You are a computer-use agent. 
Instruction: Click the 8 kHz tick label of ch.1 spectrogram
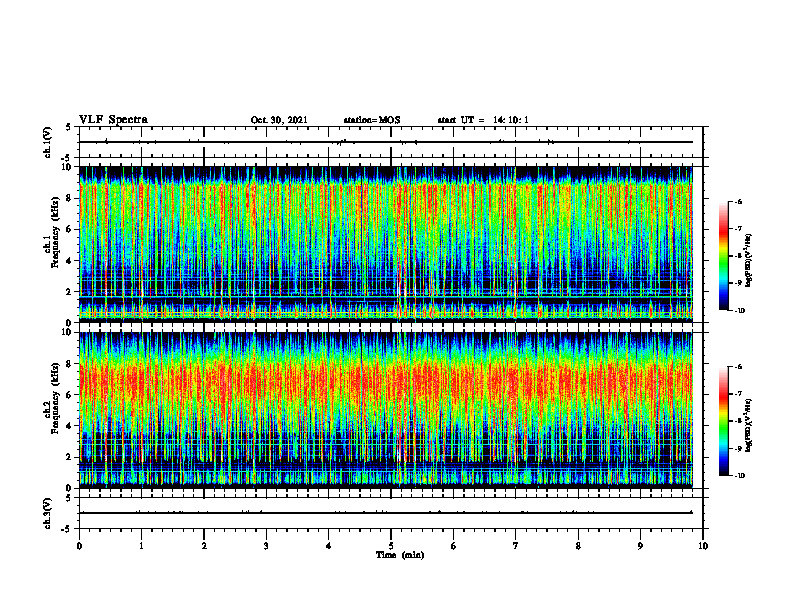(69, 198)
